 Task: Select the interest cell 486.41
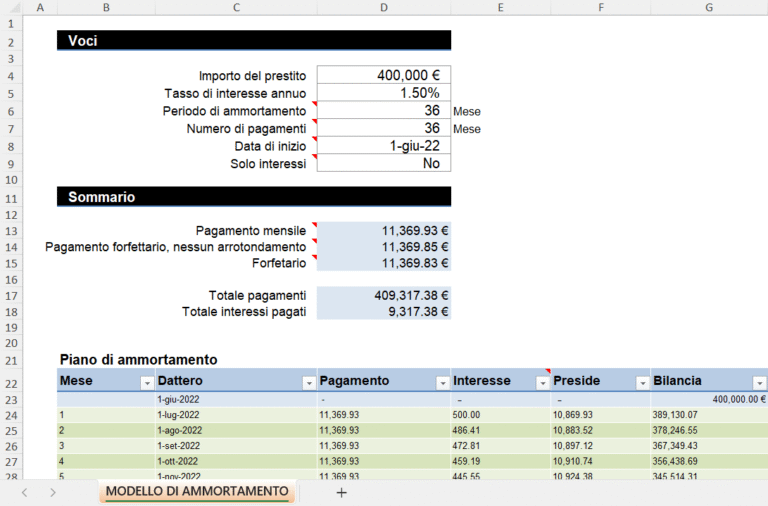click(501, 430)
